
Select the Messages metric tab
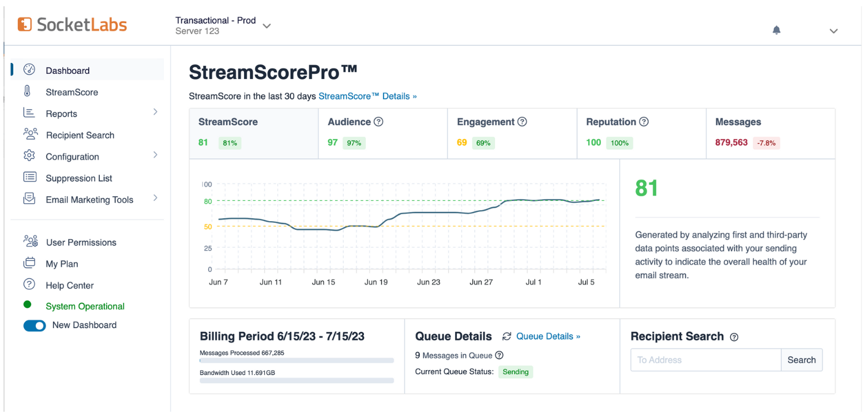[771, 133]
